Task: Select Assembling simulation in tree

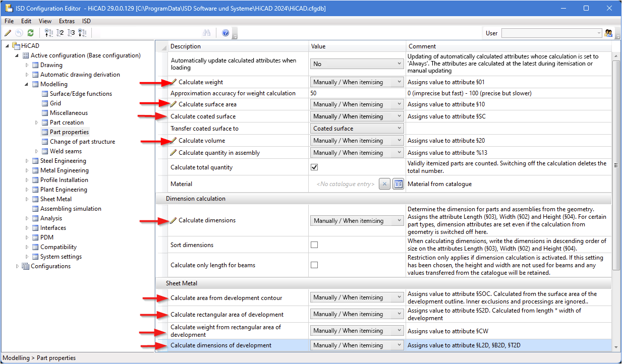Action: 71,209
